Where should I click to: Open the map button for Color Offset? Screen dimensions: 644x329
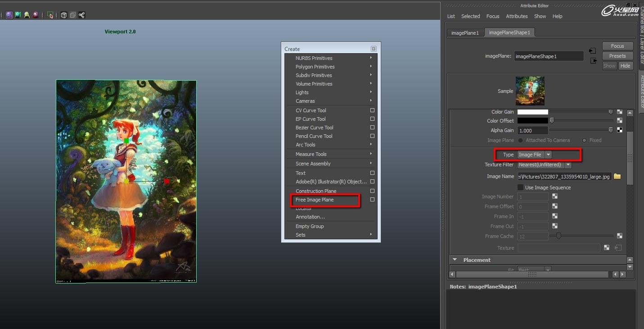620,121
